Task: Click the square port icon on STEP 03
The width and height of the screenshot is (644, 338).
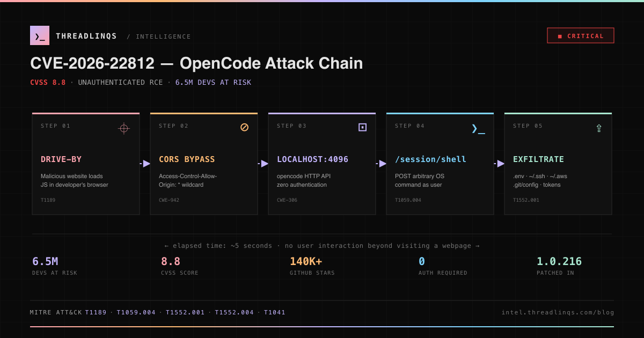Action: [362, 127]
